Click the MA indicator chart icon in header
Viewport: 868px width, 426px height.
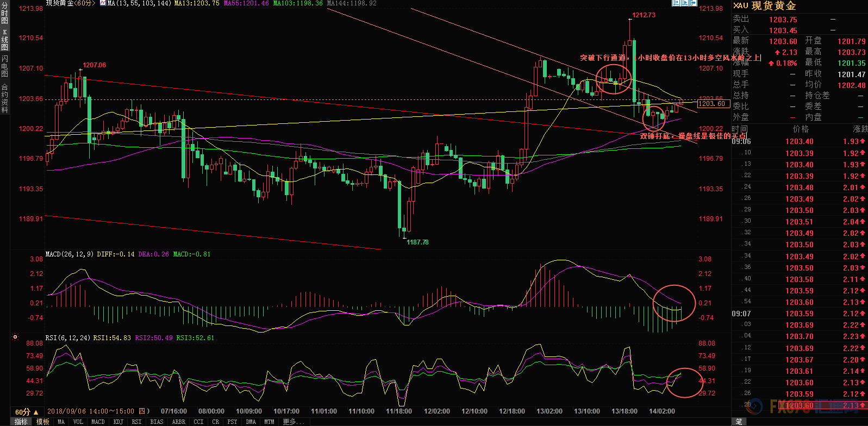(x=103, y=3)
